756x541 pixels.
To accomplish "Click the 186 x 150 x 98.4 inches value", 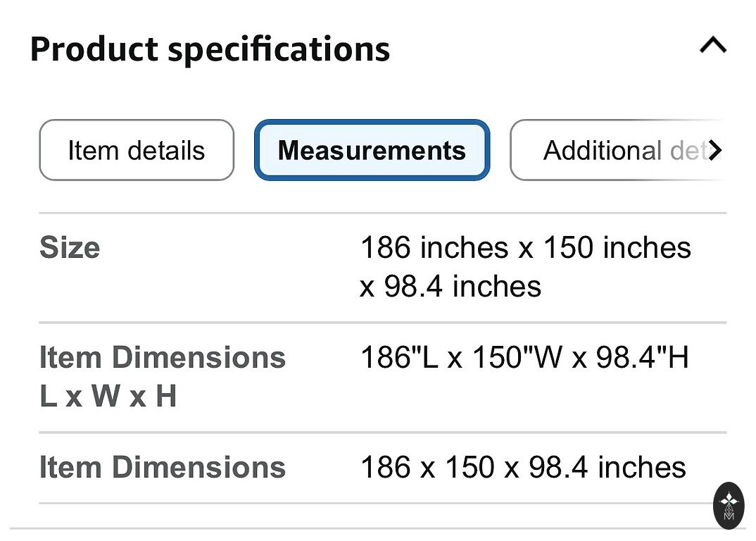I will [523, 468].
